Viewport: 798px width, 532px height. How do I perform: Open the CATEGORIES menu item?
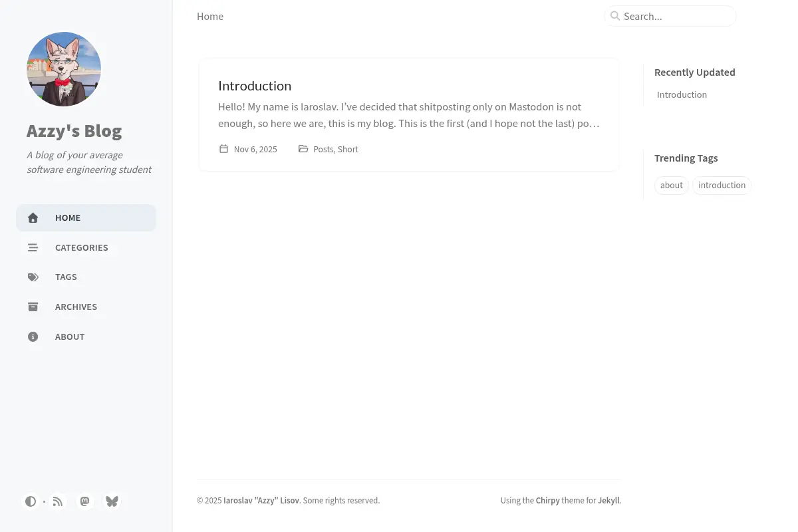pyautogui.click(x=86, y=247)
